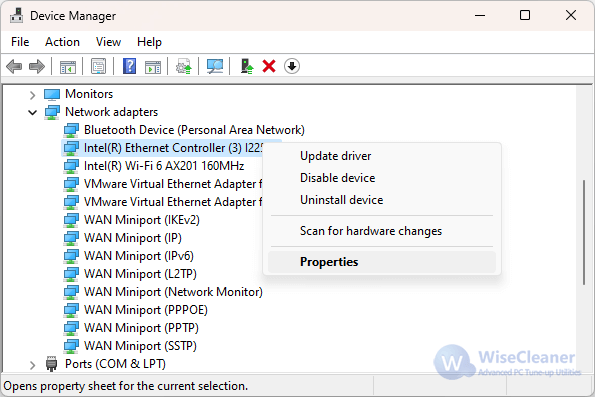Click the status bar property sheet message

(126, 386)
